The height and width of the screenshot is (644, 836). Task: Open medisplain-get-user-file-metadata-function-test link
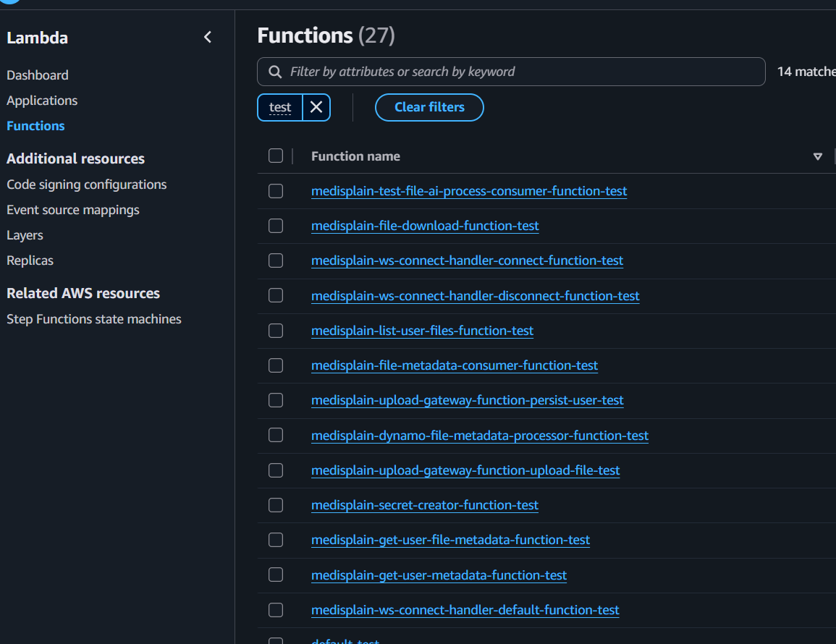450,540
